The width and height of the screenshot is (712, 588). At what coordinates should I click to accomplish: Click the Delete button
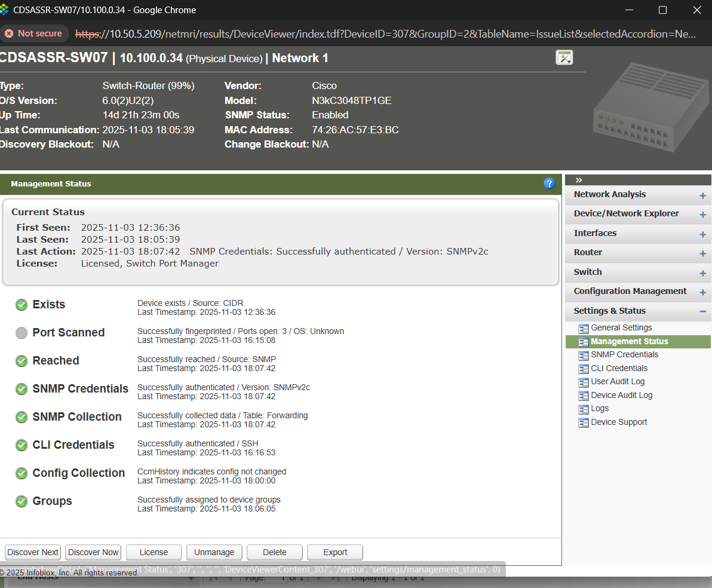275,553
